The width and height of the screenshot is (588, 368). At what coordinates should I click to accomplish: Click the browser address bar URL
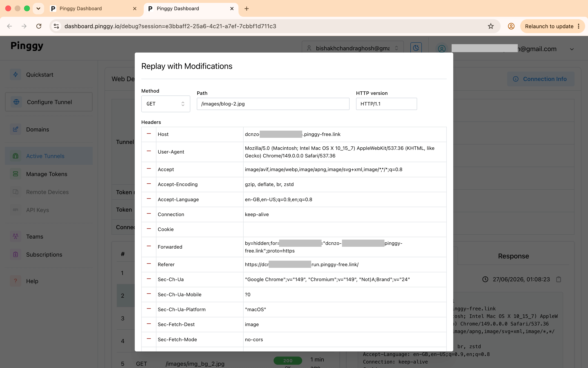(170, 26)
